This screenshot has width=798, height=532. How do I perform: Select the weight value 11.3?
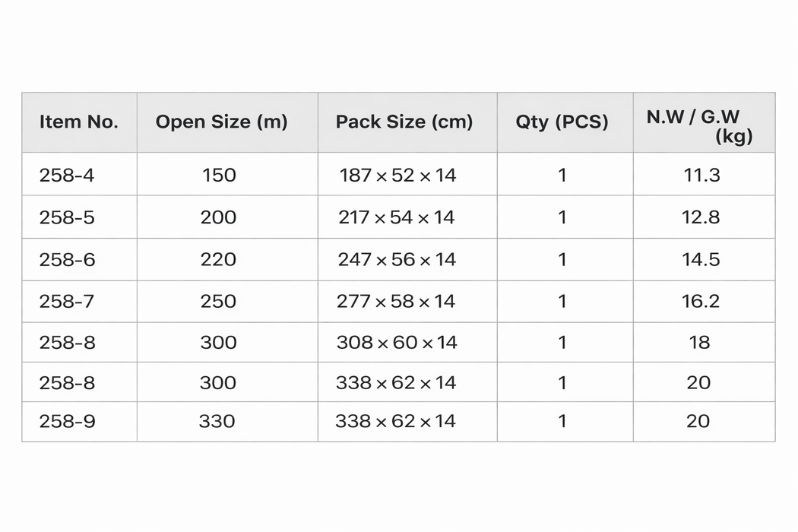point(701,176)
